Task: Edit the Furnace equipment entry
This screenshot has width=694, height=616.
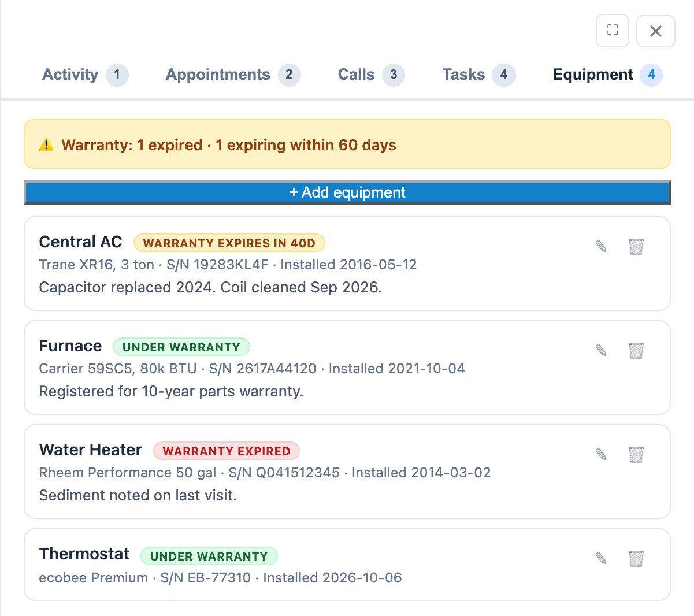Action: point(601,350)
